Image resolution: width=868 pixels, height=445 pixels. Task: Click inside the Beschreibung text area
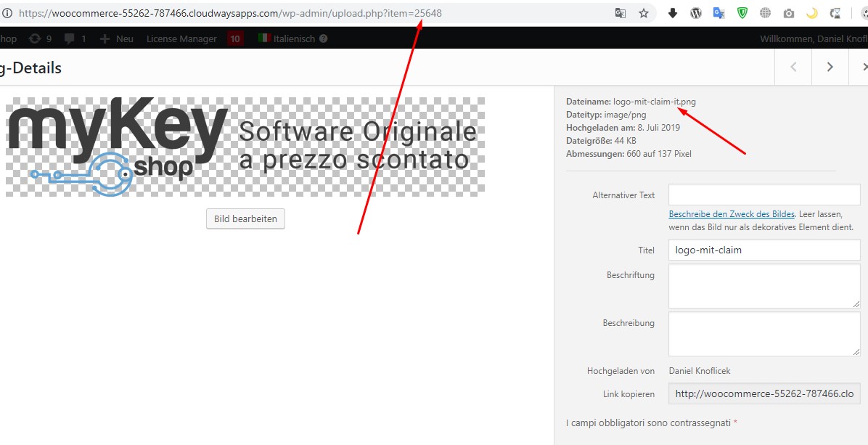(764, 334)
